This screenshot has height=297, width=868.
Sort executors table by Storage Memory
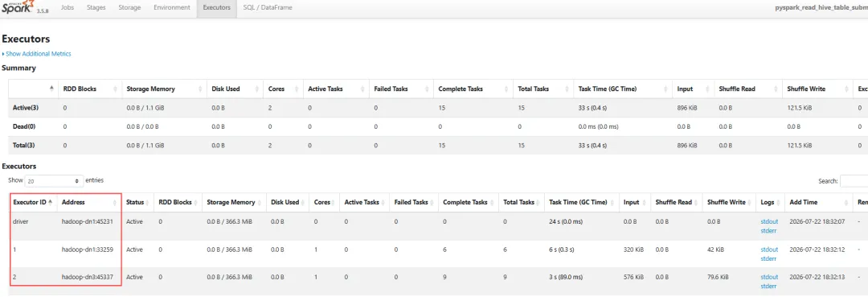pos(234,202)
